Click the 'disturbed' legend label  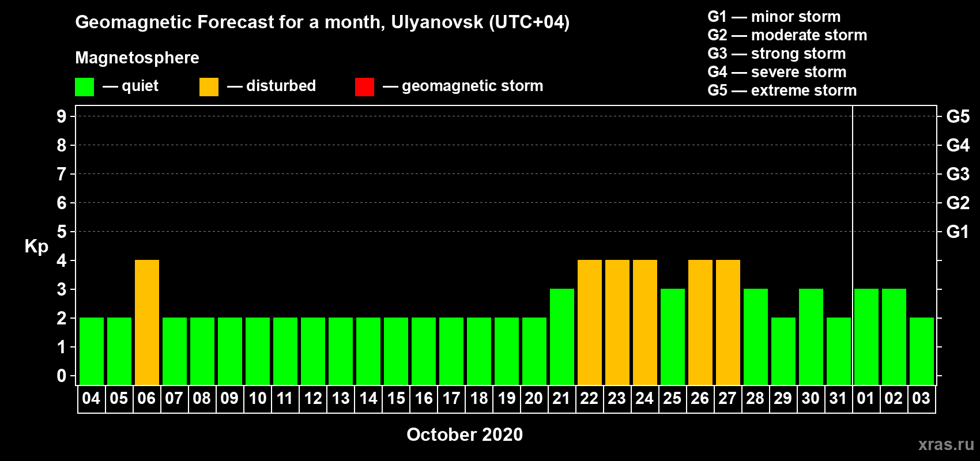pyautogui.click(x=281, y=86)
